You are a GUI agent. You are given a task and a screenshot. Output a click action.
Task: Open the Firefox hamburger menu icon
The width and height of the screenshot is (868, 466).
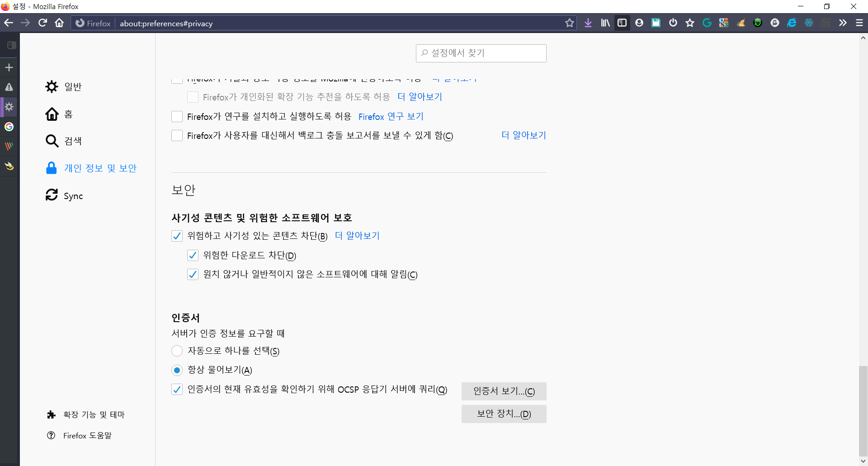coord(860,23)
